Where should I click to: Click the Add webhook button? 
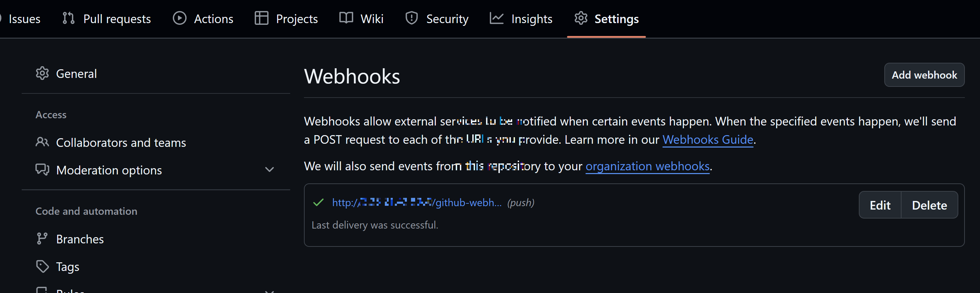click(924, 75)
